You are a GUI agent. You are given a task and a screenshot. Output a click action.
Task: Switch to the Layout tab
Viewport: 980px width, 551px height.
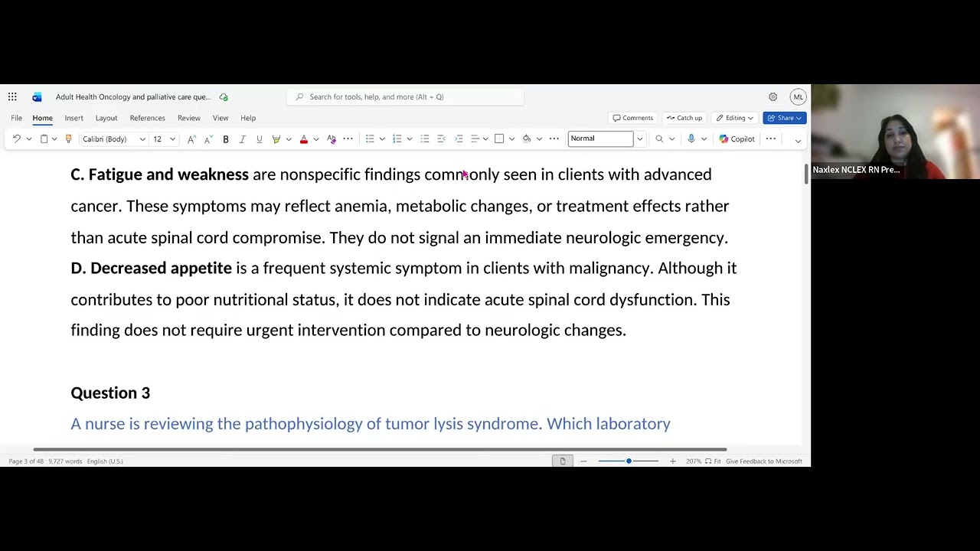(x=106, y=119)
